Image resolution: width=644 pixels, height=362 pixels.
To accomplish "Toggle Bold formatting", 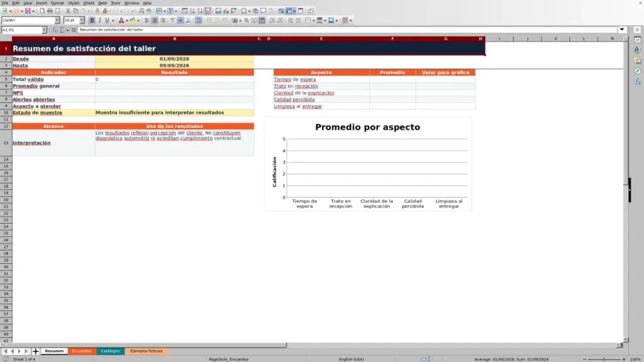I will 92,20.
